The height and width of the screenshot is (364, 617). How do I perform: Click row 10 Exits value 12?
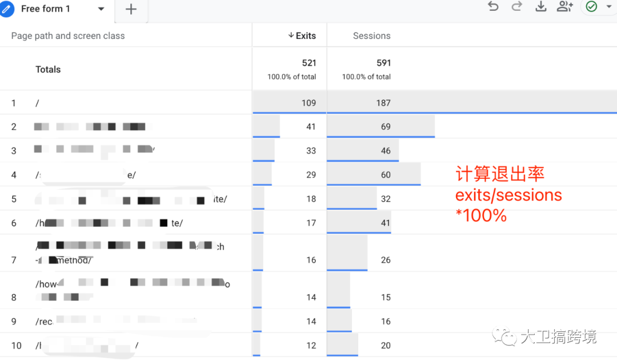click(311, 345)
